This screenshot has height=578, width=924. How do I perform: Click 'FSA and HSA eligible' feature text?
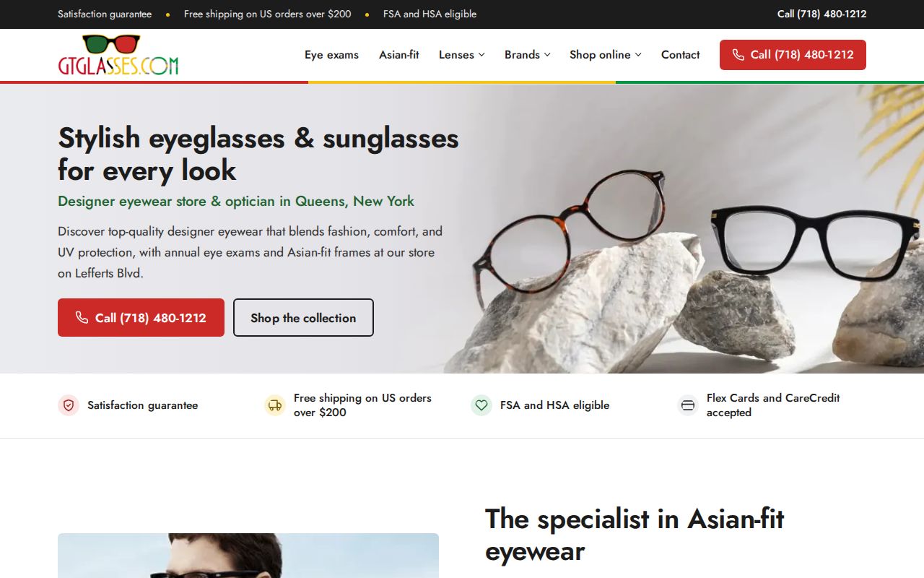tap(554, 405)
